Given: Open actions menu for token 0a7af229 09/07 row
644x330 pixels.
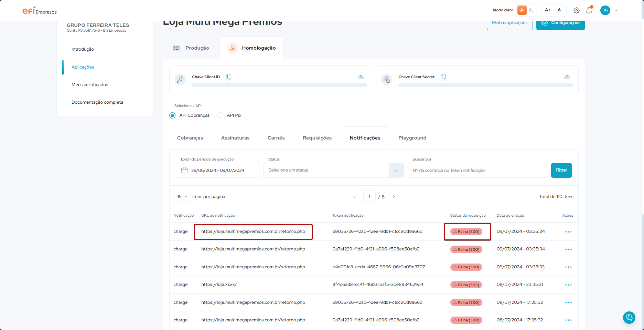Looking at the screenshot, I should coord(568,249).
